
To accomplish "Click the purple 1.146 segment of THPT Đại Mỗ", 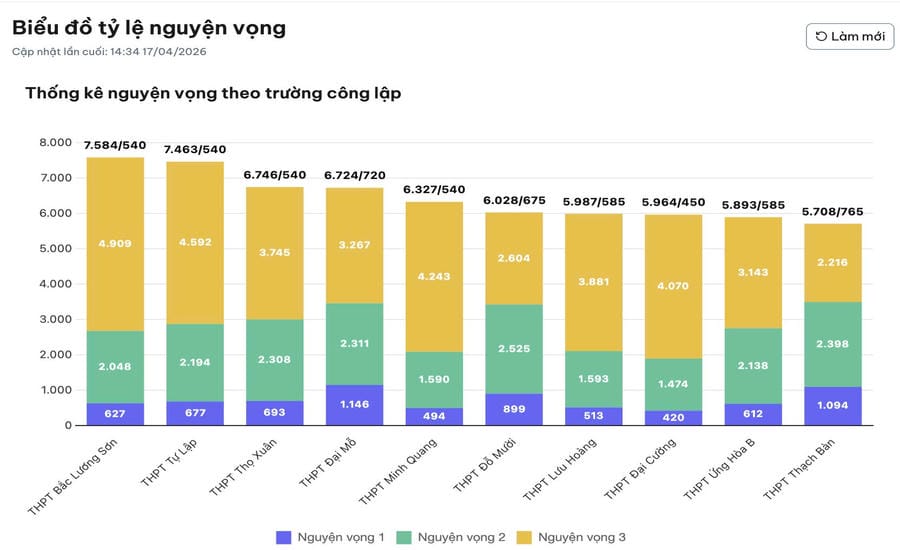I will coord(354,405).
